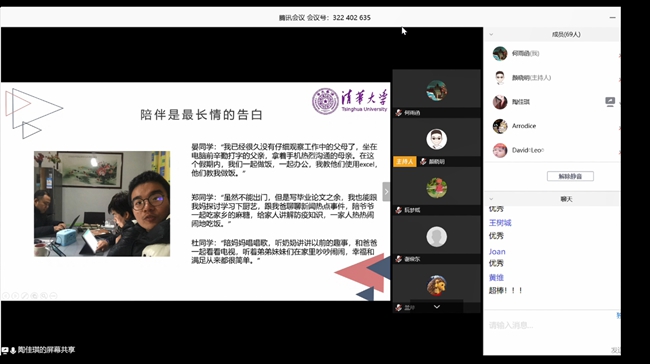Click the faint next-slide arrow on the slide
This screenshot has height=364, width=650.
point(15,296)
